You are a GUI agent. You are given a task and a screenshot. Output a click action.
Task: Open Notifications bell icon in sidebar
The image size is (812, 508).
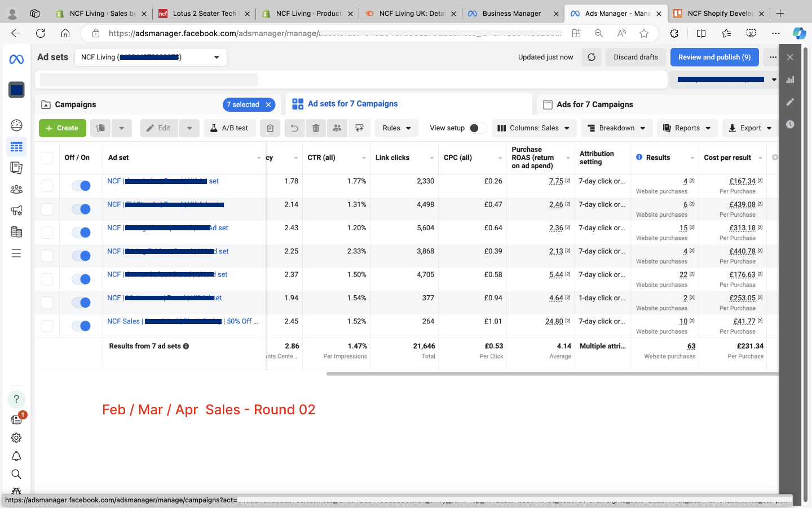tap(16, 456)
